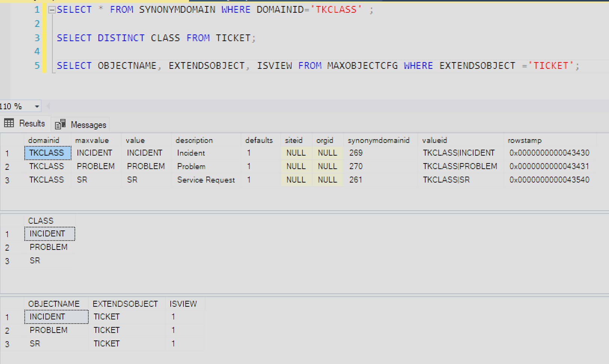The height and width of the screenshot is (364, 609).
Task: Click line number 3 in editor margin
Action: pos(37,38)
